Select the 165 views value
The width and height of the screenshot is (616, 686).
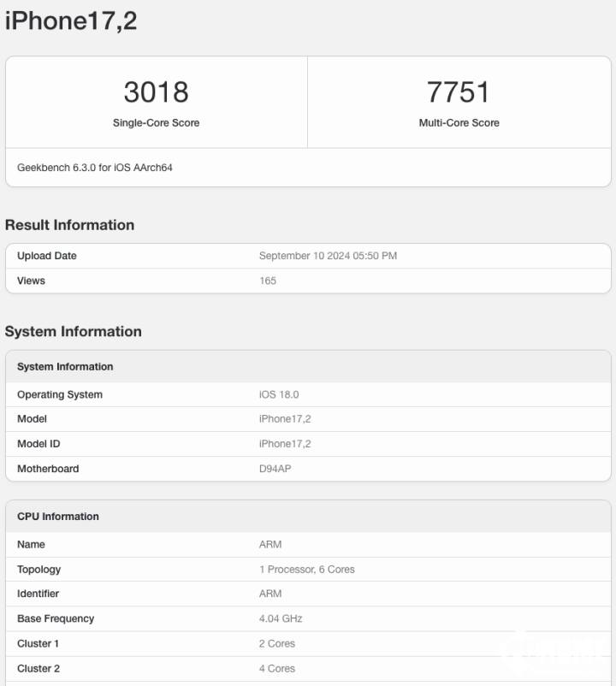point(268,281)
